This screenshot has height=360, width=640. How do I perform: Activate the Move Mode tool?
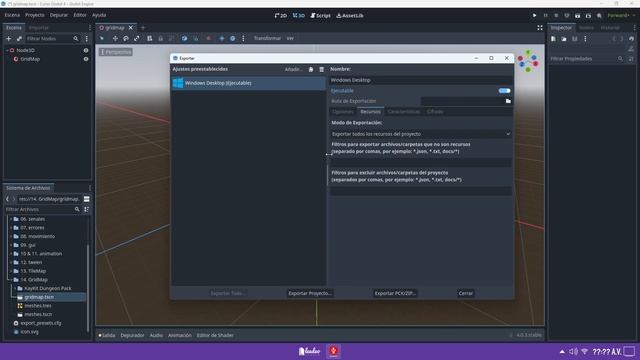pyautogui.click(x=115, y=38)
